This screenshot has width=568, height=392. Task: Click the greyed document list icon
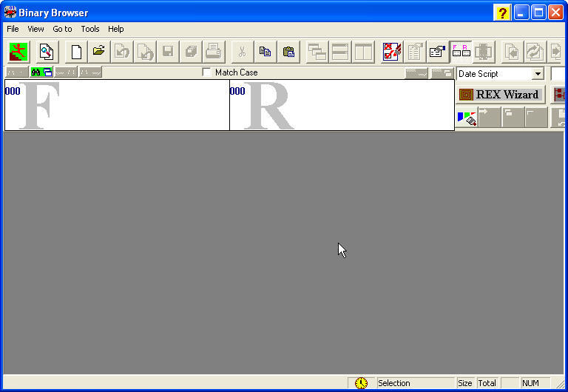pos(415,53)
